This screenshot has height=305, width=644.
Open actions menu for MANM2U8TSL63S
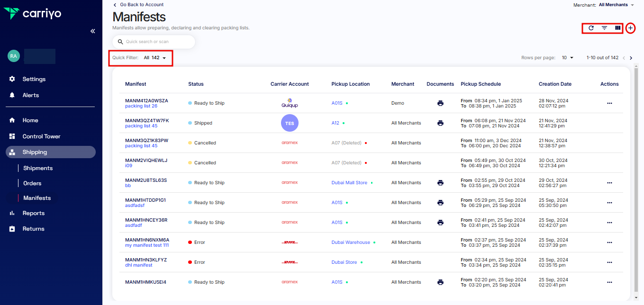609,183
